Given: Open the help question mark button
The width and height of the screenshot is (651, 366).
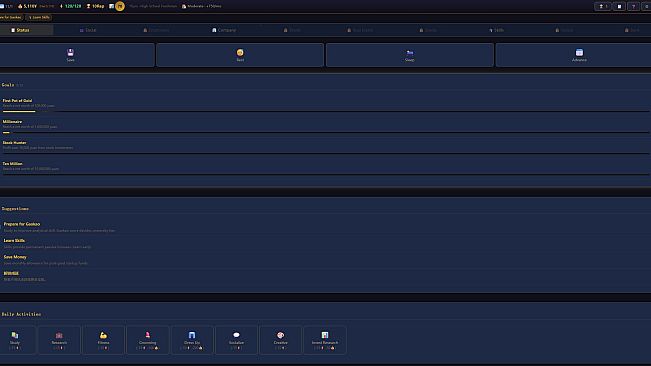Looking at the screenshot, I should (633, 6).
